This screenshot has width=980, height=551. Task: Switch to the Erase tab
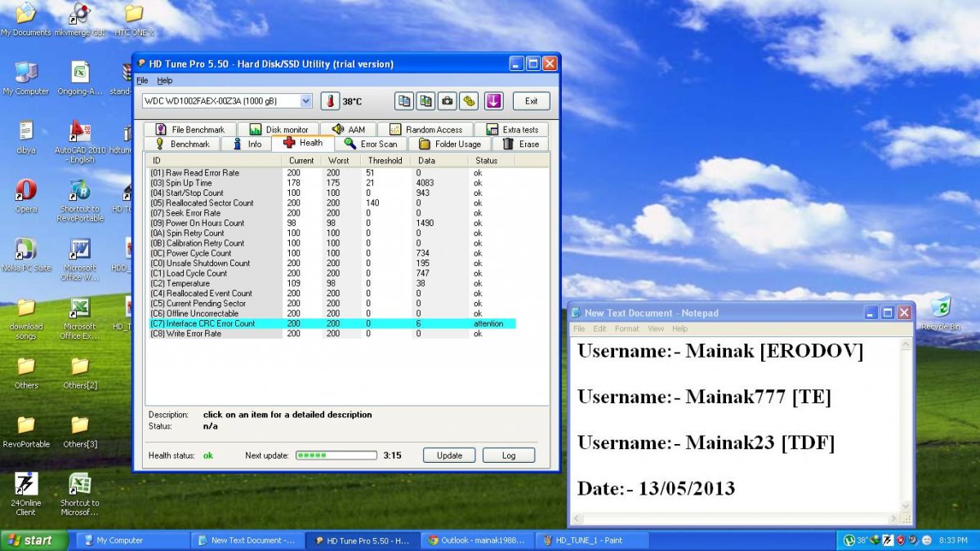coord(520,144)
